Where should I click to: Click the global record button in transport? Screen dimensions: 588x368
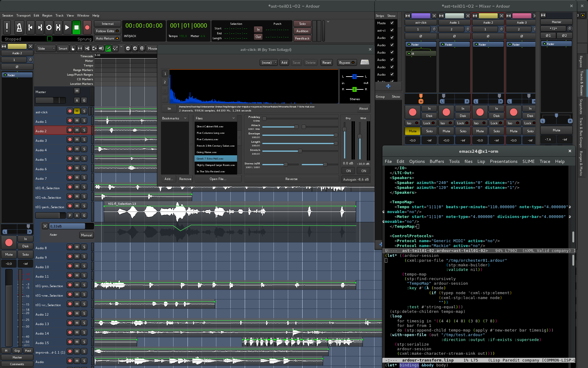coord(87,27)
